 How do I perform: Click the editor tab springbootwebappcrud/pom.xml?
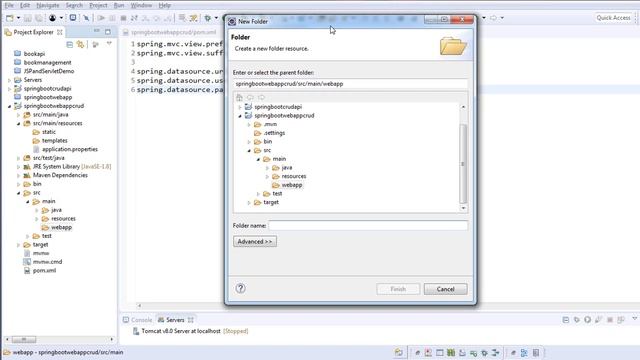(173, 32)
